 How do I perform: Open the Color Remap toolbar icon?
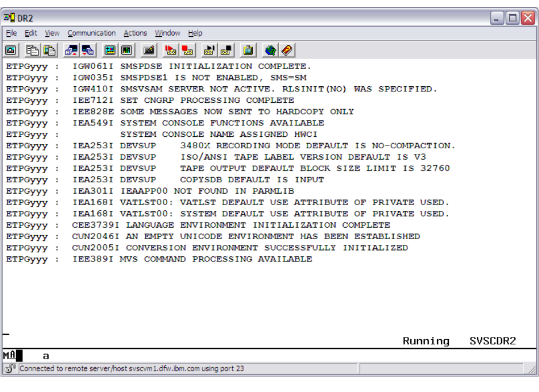[127, 51]
